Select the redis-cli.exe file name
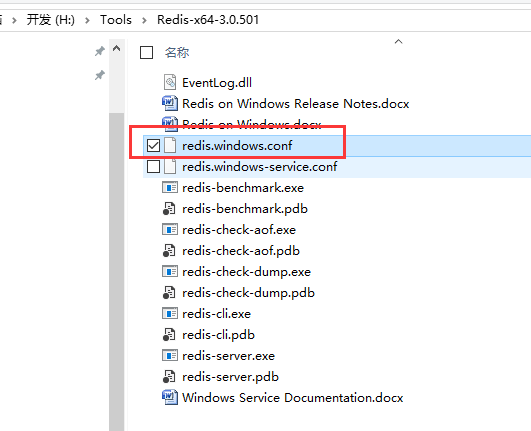The height and width of the screenshot is (431, 531). (216, 314)
